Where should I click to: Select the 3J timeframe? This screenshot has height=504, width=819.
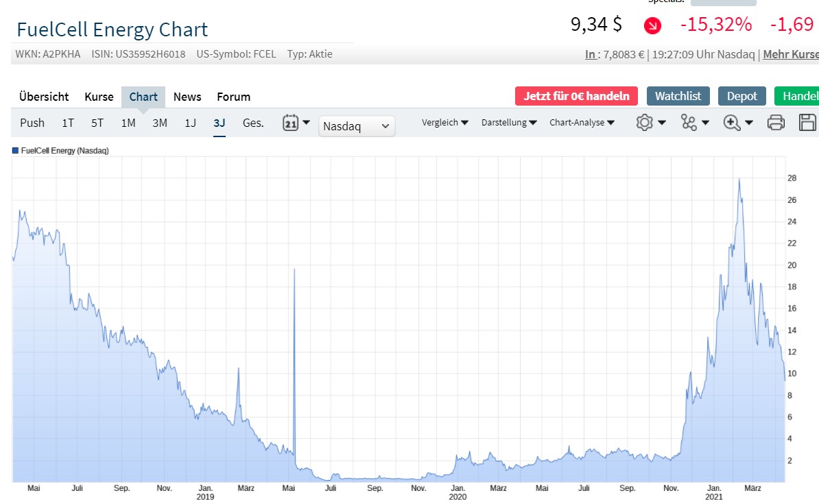point(219,123)
